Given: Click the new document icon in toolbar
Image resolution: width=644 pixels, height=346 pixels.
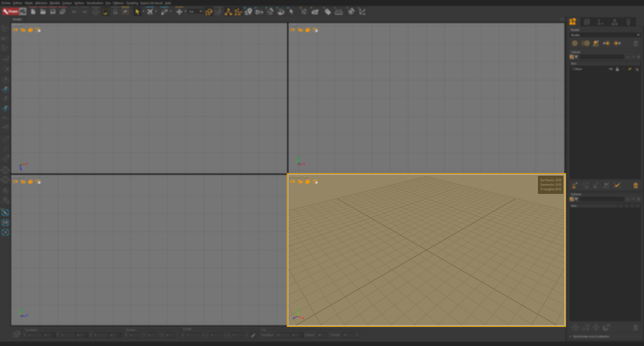Looking at the screenshot, I should 33,12.
